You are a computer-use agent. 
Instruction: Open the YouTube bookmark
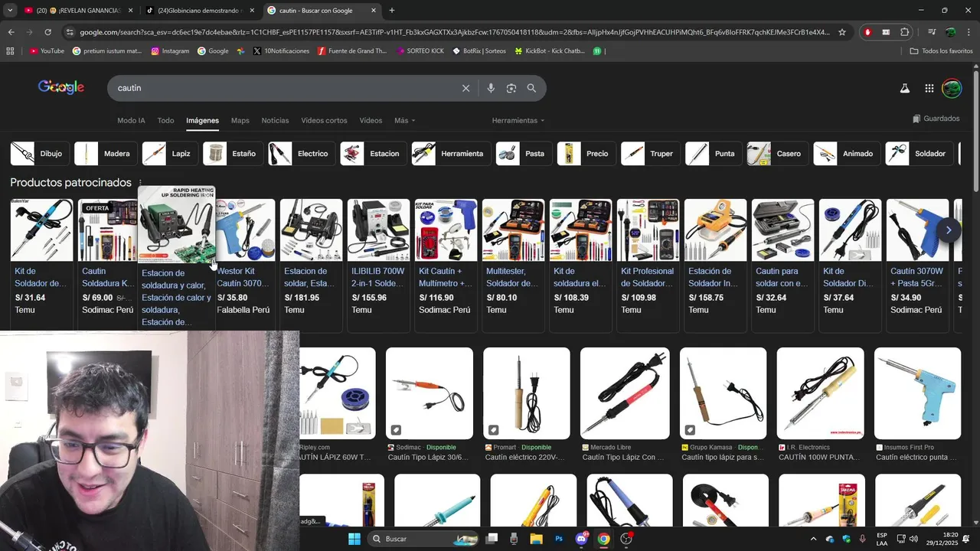[47, 51]
